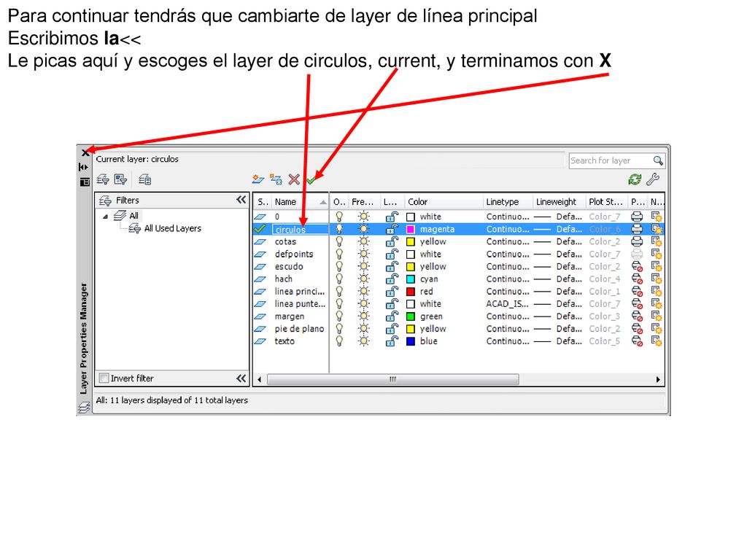Click new VP freeze icon for layer 0
747x560 pixels.
point(657,217)
